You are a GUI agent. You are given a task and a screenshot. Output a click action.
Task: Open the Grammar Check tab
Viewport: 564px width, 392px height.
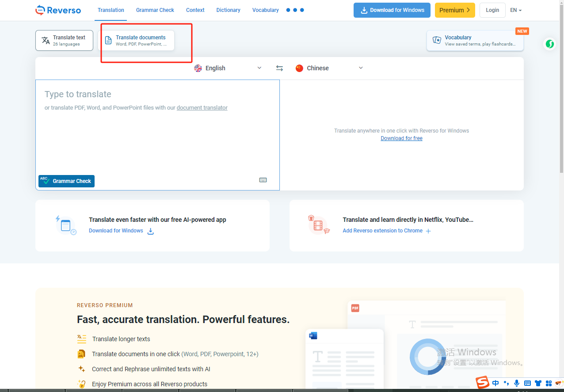[155, 10]
